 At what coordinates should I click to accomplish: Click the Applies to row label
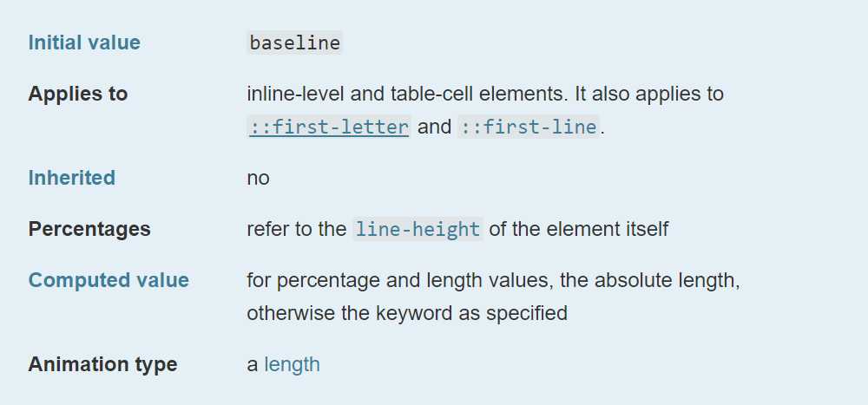(x=78, y=94)
